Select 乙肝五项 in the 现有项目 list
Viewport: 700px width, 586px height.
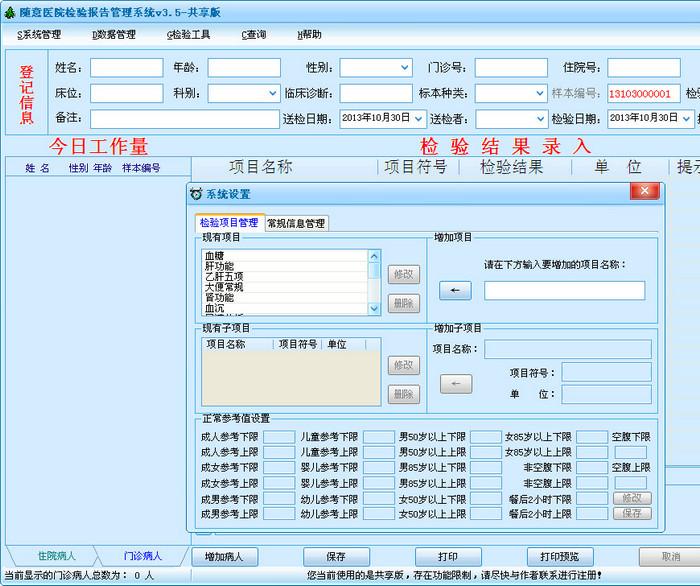[x=284, y=277]
